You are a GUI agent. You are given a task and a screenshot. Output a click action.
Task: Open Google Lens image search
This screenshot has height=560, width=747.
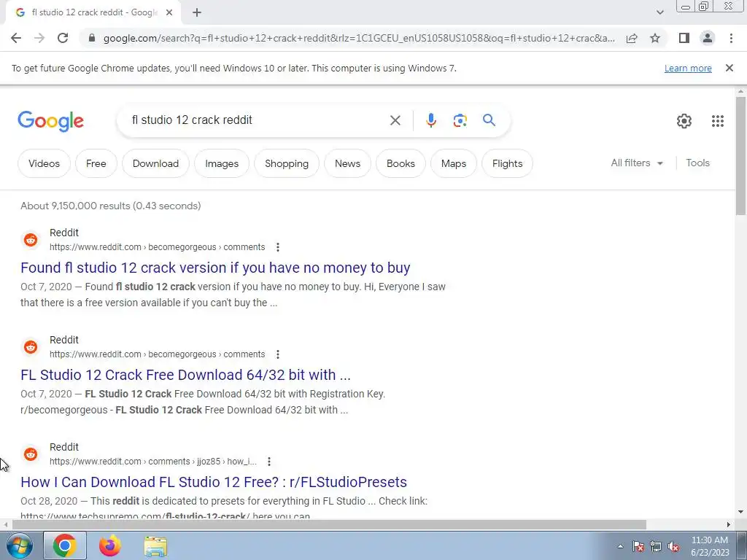click(460, 120)
